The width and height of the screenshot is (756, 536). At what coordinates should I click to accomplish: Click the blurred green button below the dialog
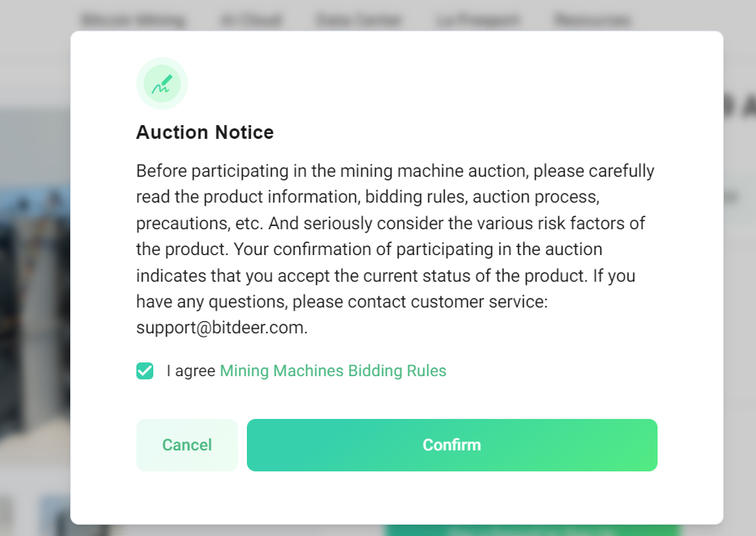click(533, 530)
